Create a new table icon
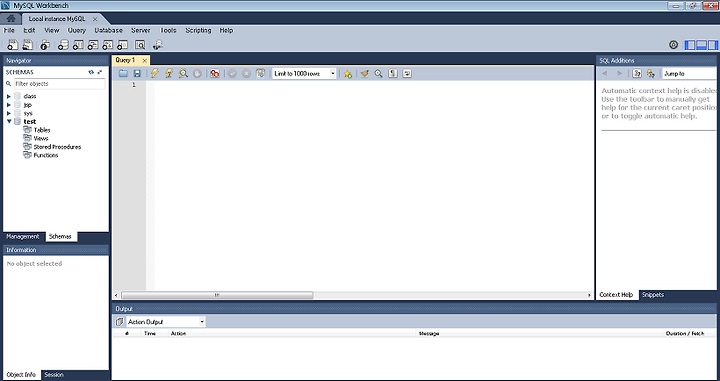720x381 pixels. pos(78,45)
